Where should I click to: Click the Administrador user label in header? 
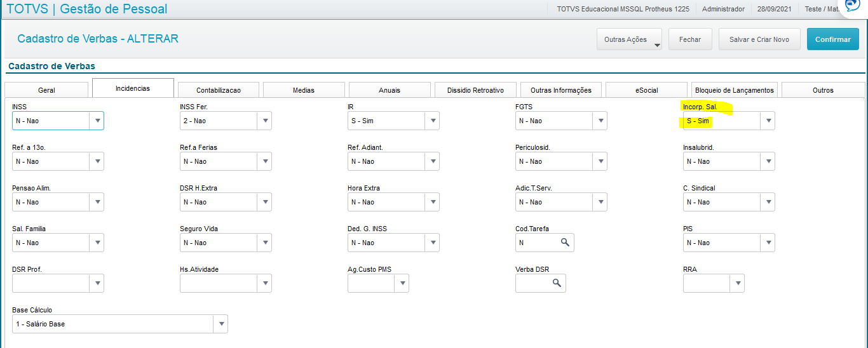click(723, 9)
